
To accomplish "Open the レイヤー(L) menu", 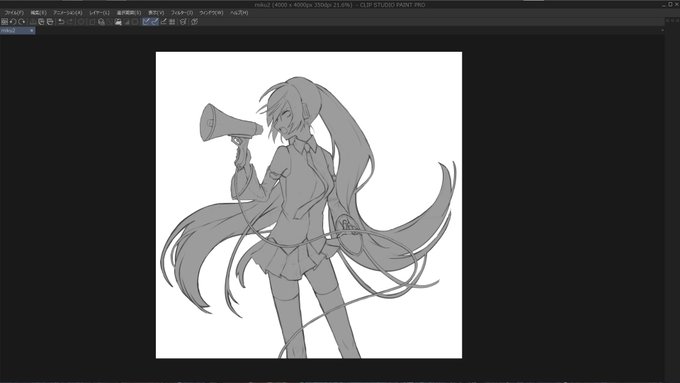I will point(99,13).
